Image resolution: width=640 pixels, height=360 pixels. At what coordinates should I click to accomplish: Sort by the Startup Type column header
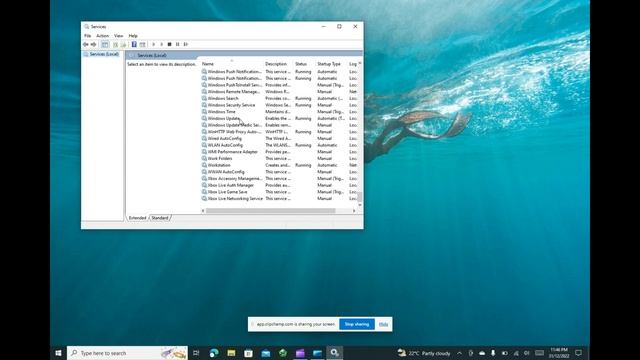coord(329,64)
